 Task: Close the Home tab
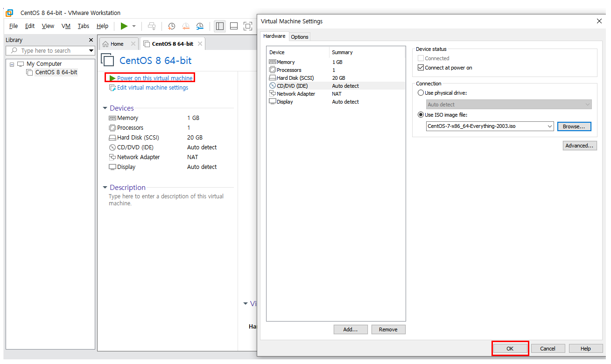coord(133,44)
